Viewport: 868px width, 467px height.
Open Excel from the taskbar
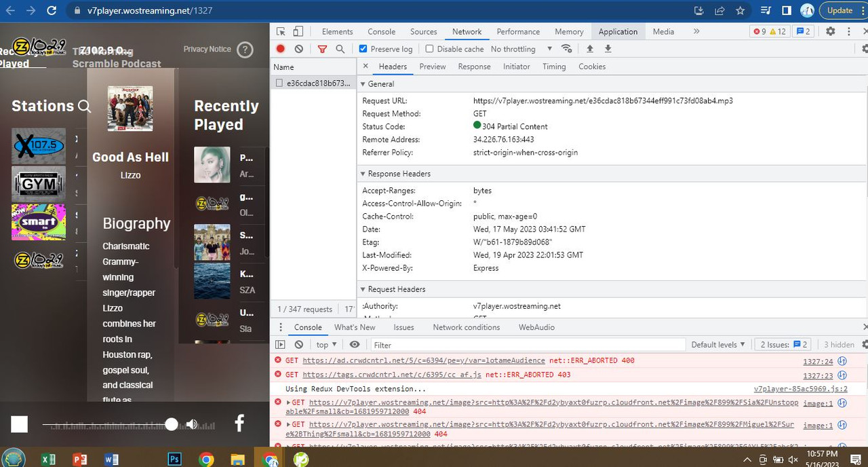pos(48,460)
